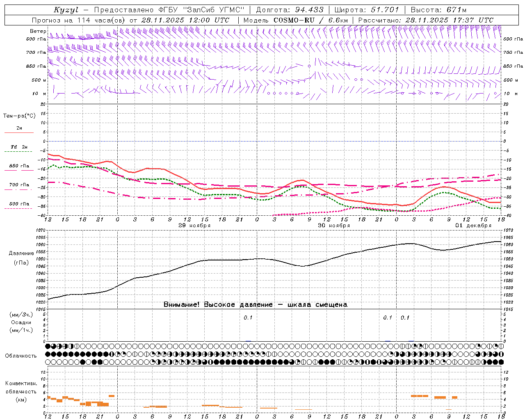Click the Тем-ра(°C) panel label

point(19,116)
